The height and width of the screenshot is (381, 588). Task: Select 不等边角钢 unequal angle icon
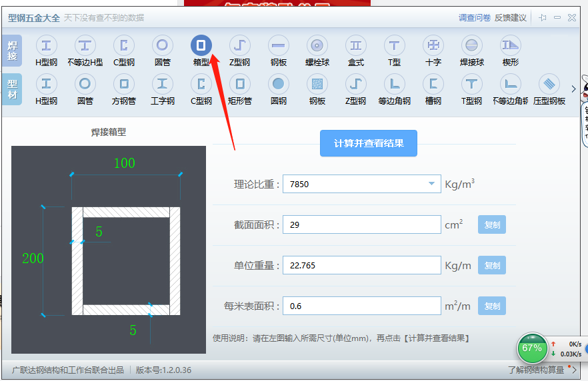coord(511,84)
